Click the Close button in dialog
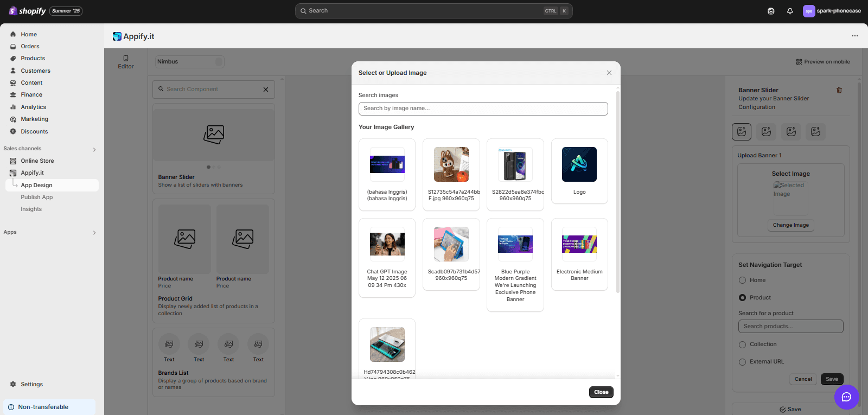 (601, 392)
